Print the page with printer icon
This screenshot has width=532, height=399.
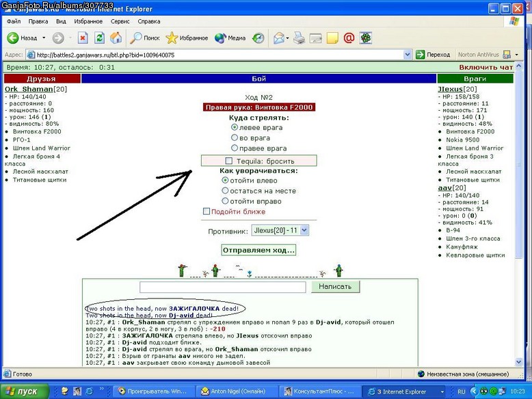click(299, 38)
